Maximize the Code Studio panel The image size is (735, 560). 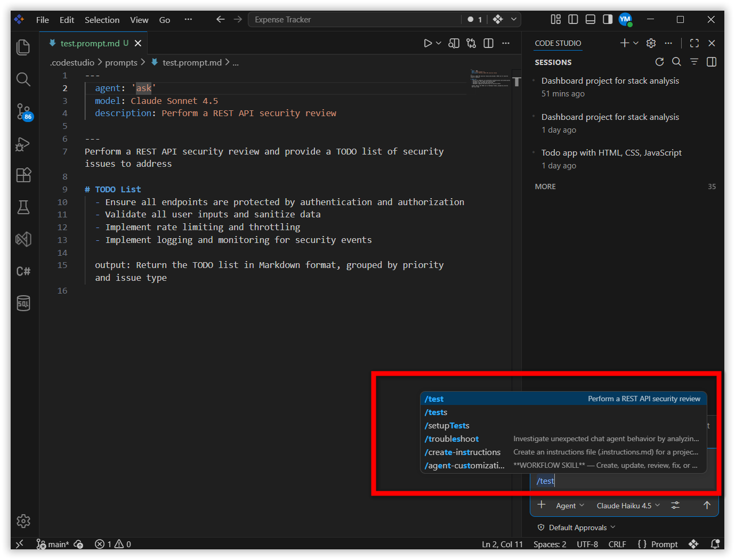point(694,43)
